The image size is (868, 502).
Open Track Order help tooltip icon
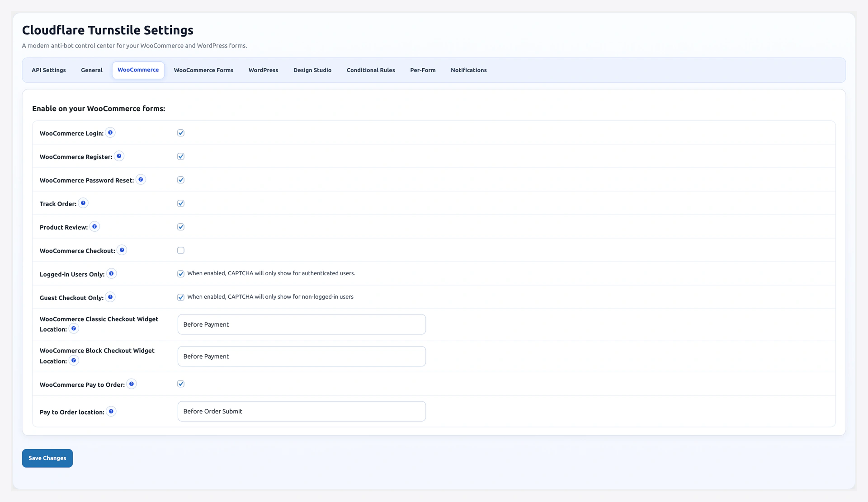pos(83,203)
